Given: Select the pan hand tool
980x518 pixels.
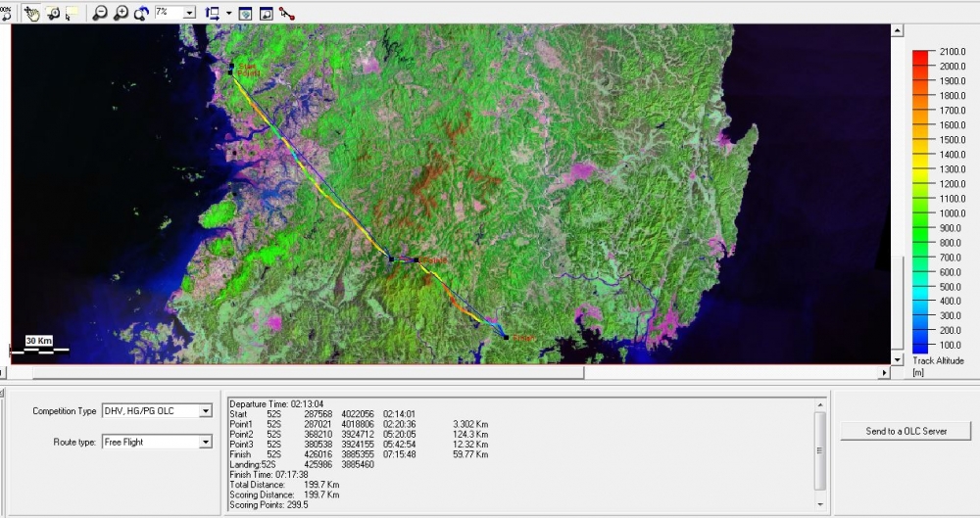Looking at the screenshot, I should pos(30,13).
